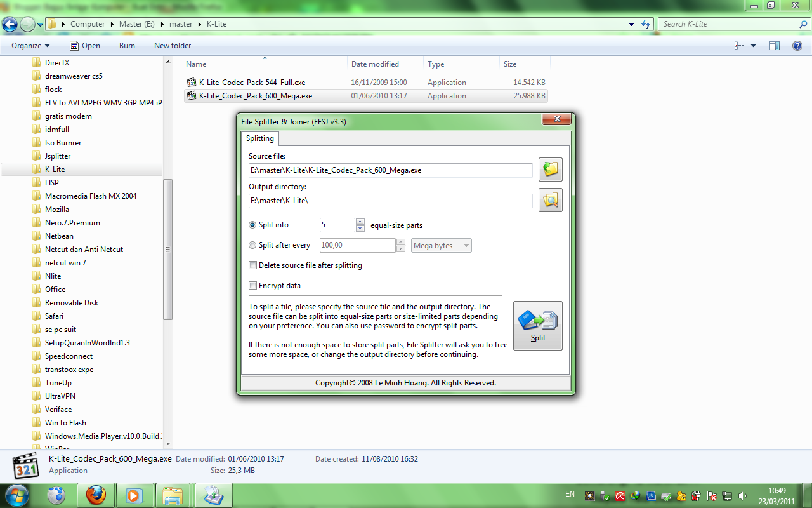Image resolution: width=812 pixels, height=508 pixels.
Task: Open Explorer Help question mark icon
Action: pyautogui.click(x=797, y=46)
